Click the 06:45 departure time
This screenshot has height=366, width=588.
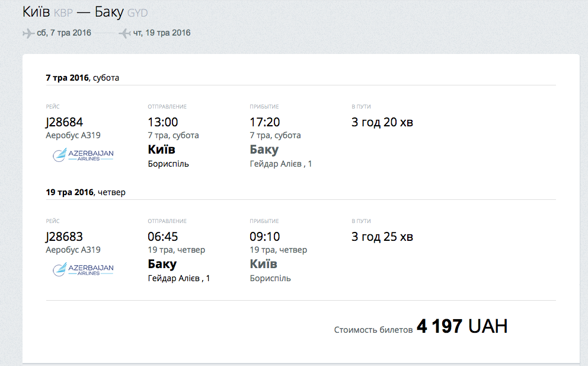(163, 237)
